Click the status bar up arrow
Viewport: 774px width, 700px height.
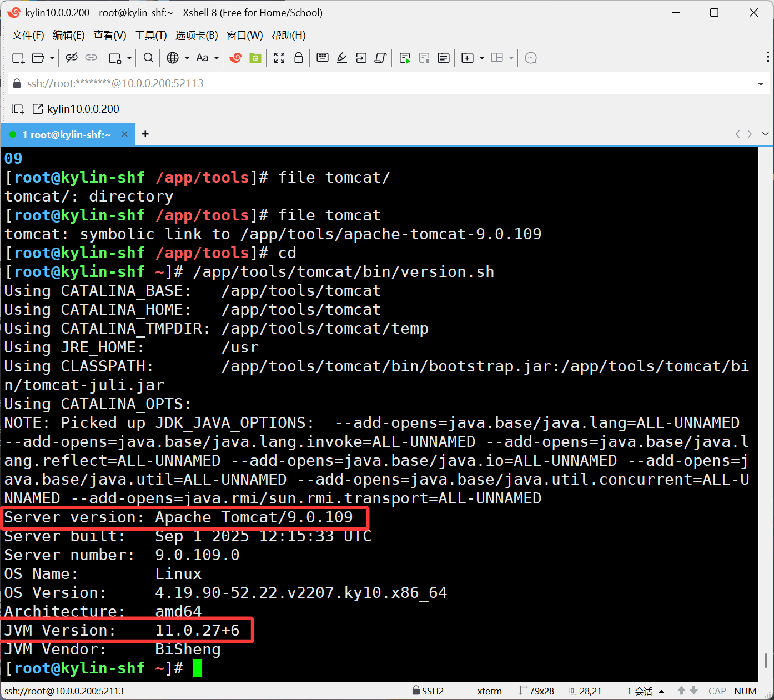[x=681, y=691]
